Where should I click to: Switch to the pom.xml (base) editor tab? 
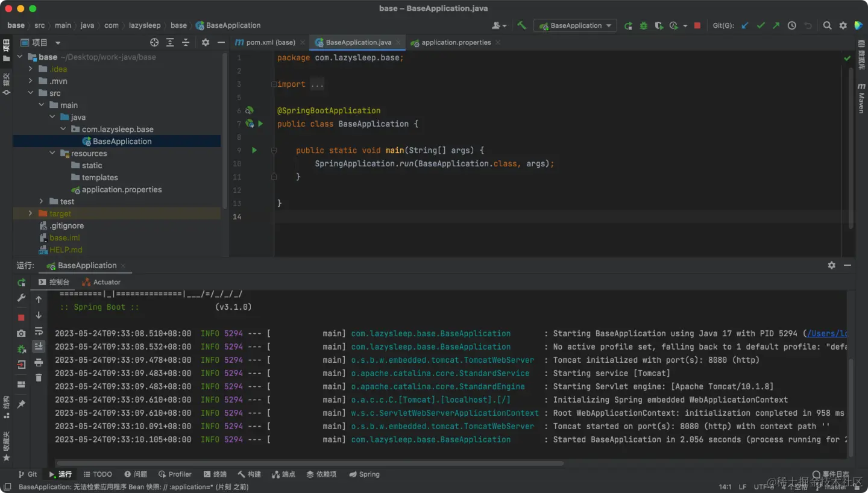click(x=270, y=43)
